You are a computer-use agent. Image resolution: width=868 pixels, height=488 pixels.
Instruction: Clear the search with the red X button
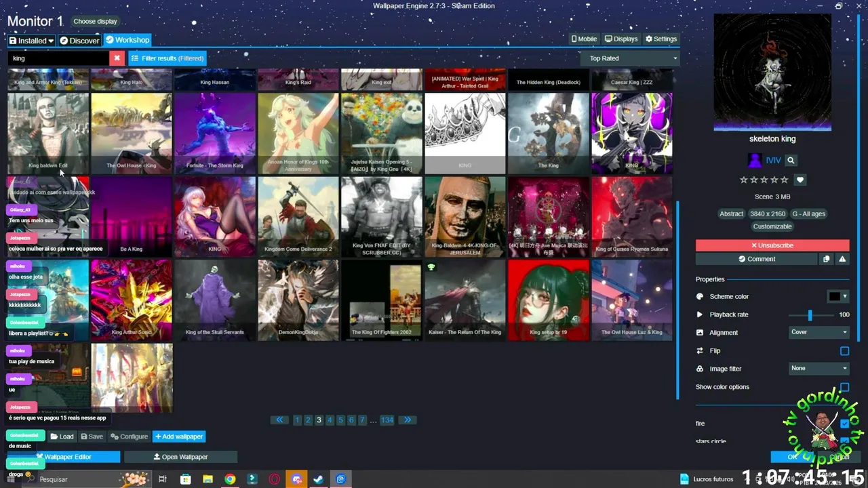[117, 58]
